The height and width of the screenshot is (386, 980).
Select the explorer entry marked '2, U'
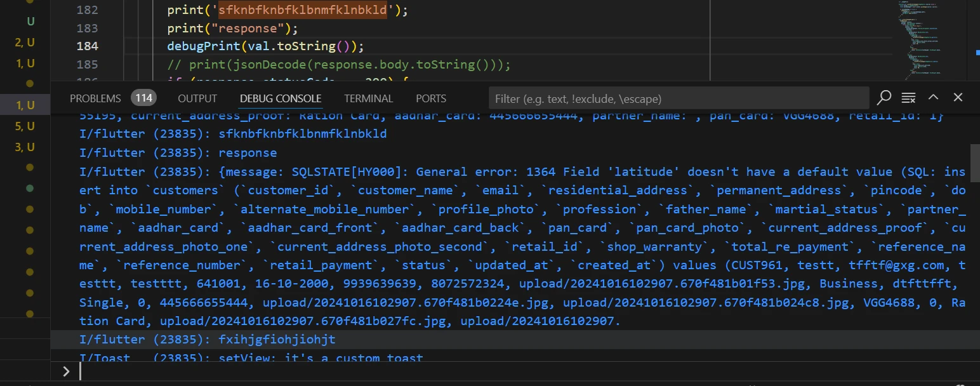coord(25,43)
